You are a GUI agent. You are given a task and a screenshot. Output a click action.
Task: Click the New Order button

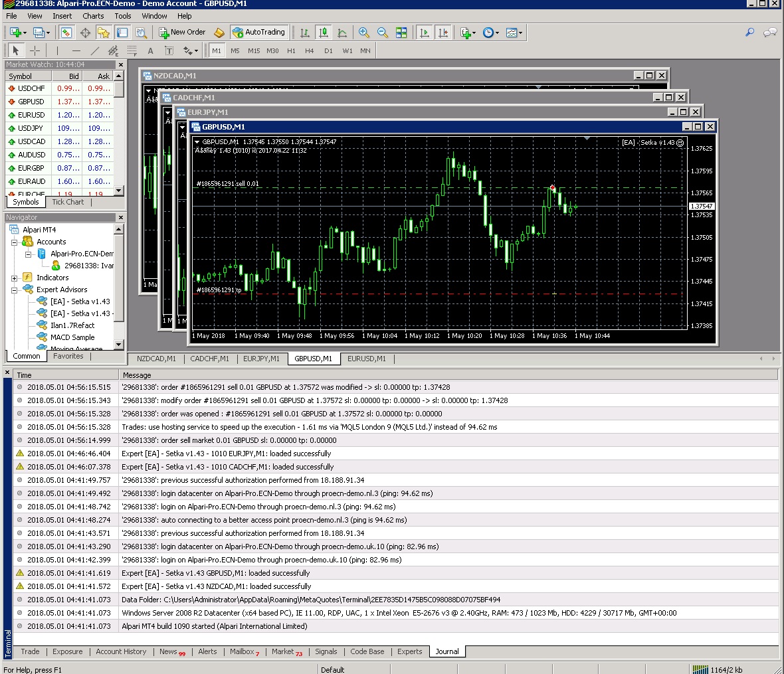click(x=182, y=33)
